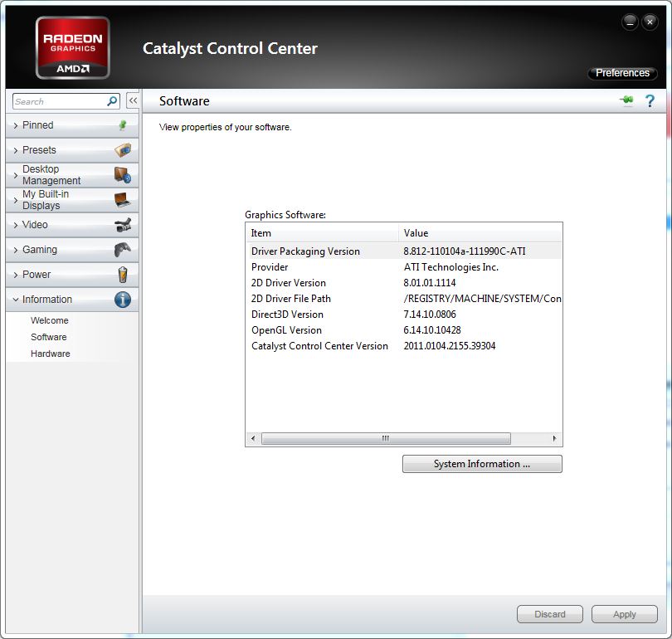Select the Software page in sidebar

(48, 337)
